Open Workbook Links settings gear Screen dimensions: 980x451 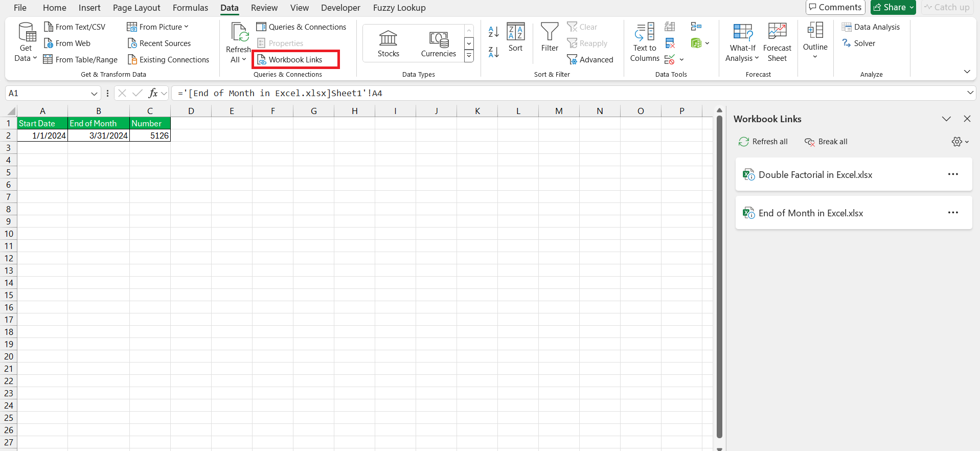point(960,142)
